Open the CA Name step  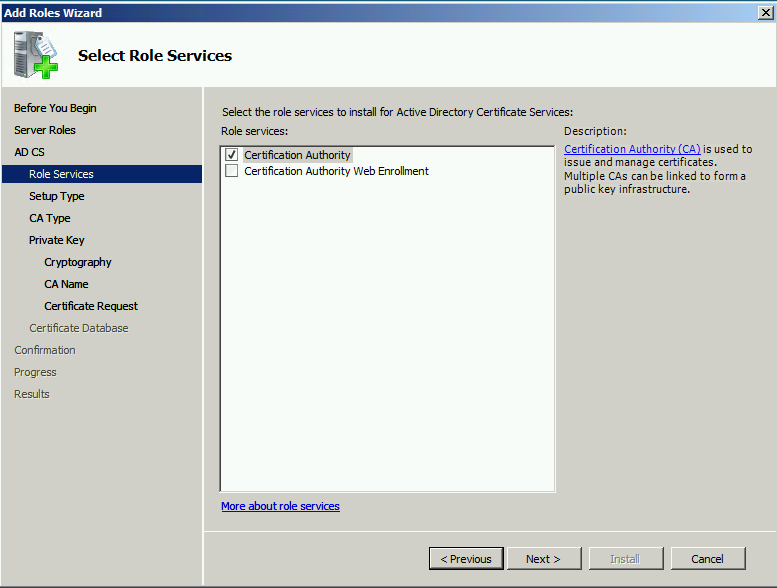click(x=66, y=284)
